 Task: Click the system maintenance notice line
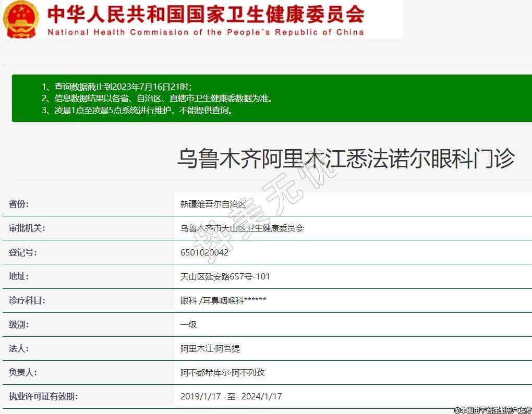[x=137, y=110]
